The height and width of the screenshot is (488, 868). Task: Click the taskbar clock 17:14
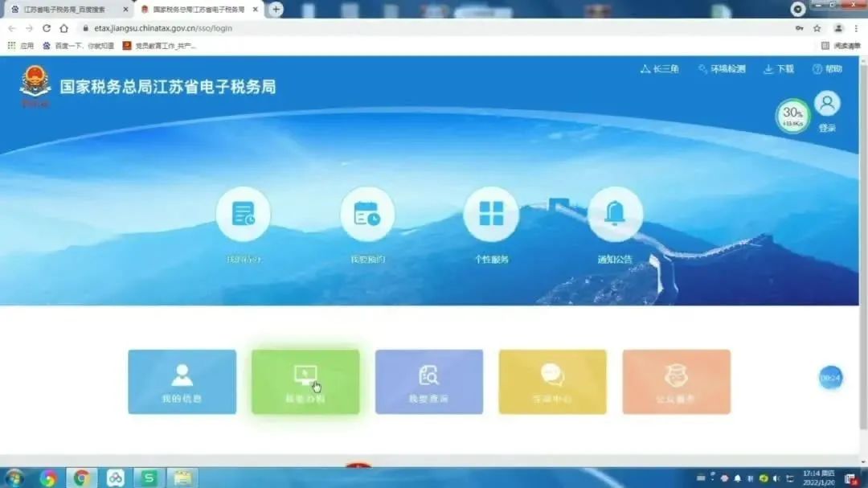819,478
